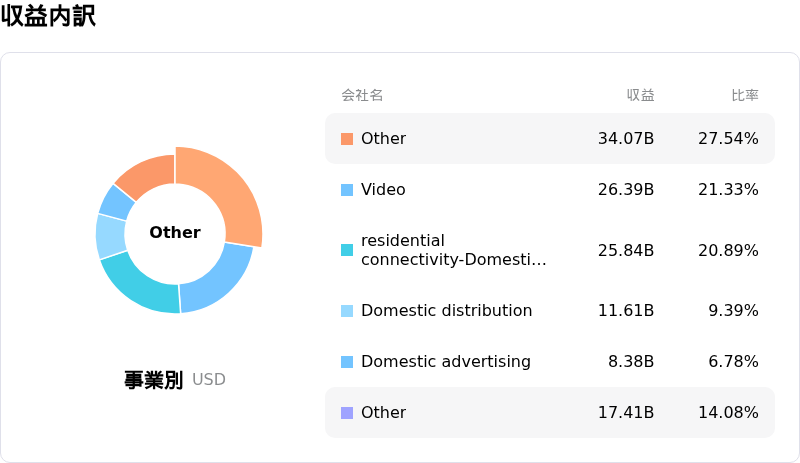Click the USD currency label
The image size is (800, 463).
[209, 380]
